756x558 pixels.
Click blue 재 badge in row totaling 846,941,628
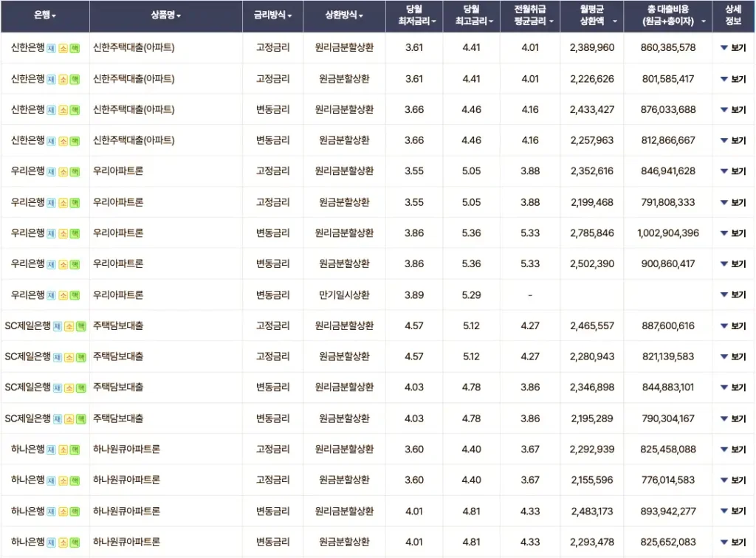click(51, 172)
